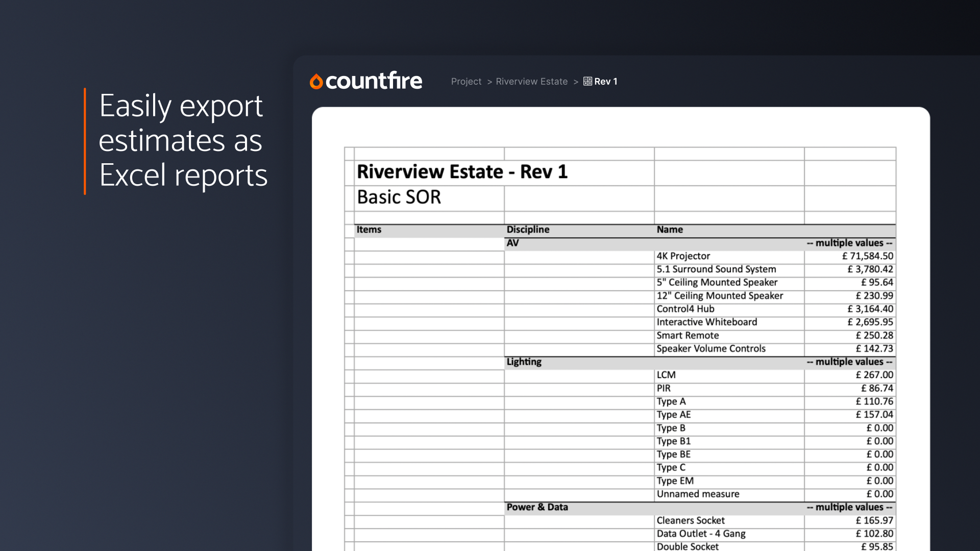The height and width of the screenshot is (551, 980).
Task: Open the Riverview Estate breadcrumb link
Action: pyautogui.click(x=531, y=81)
